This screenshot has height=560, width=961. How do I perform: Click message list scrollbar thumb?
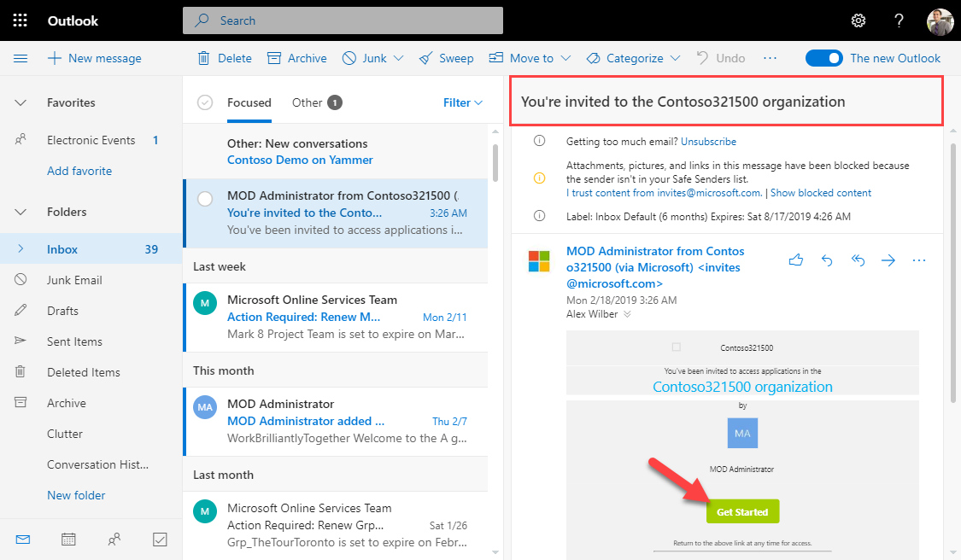point(495,162)
